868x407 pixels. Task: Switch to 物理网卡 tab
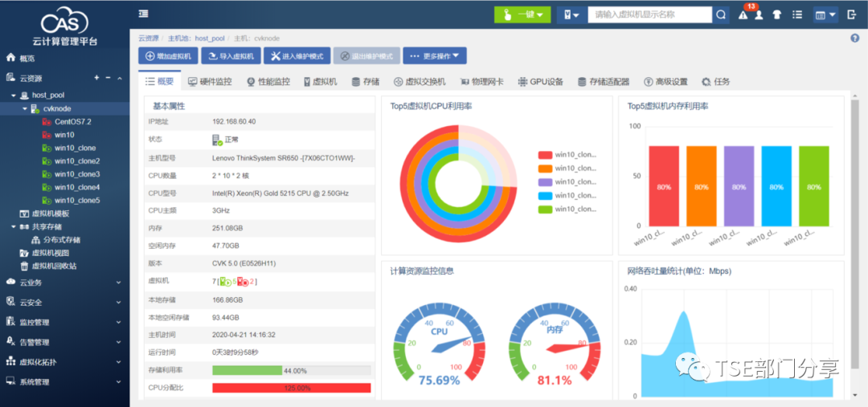coord(481,82)
